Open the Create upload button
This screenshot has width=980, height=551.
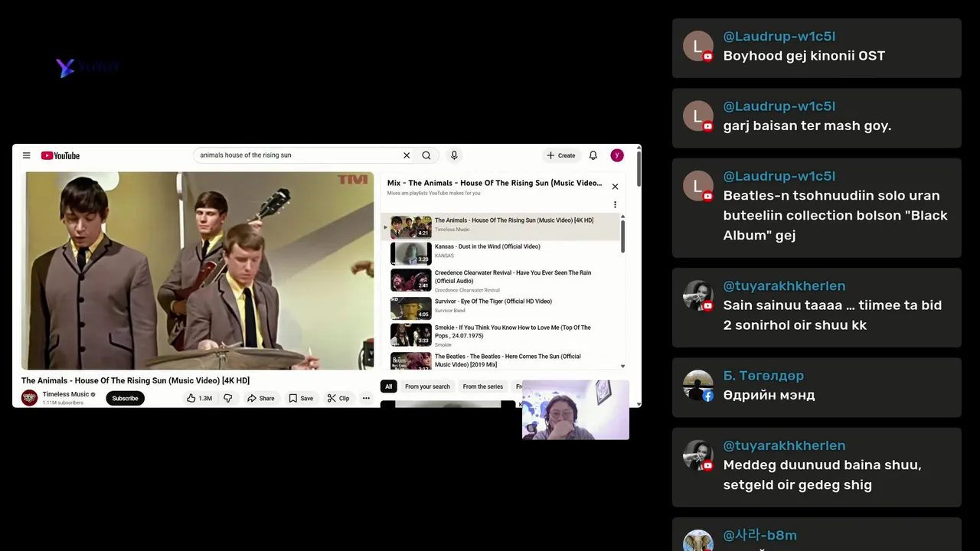click(x=561, y=155)
